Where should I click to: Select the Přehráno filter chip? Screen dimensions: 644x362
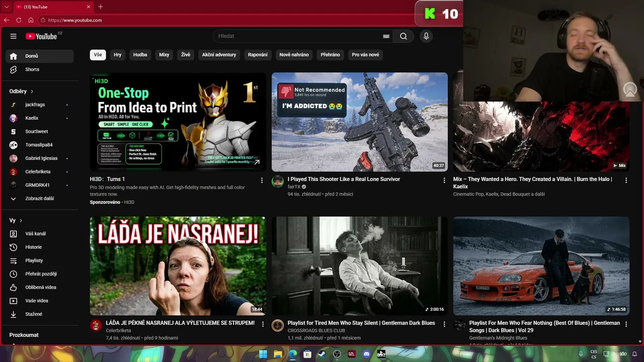click(330, 55)
